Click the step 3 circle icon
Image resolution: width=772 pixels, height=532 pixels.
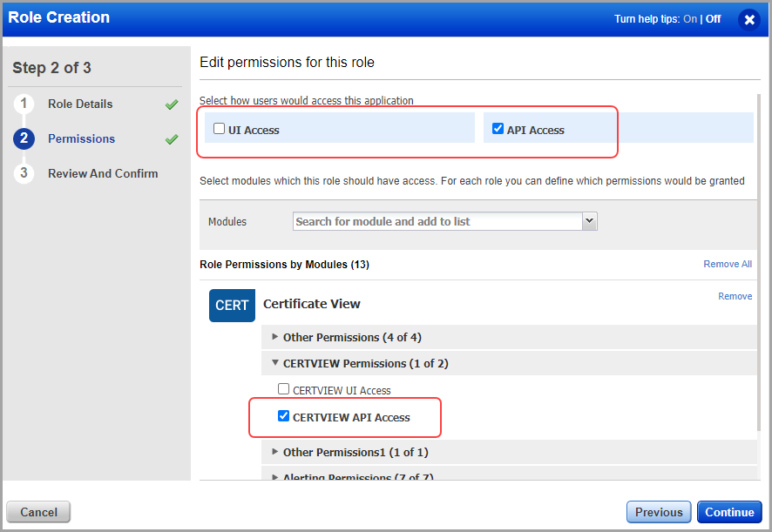pyautogui.click(x=24, y=173)
